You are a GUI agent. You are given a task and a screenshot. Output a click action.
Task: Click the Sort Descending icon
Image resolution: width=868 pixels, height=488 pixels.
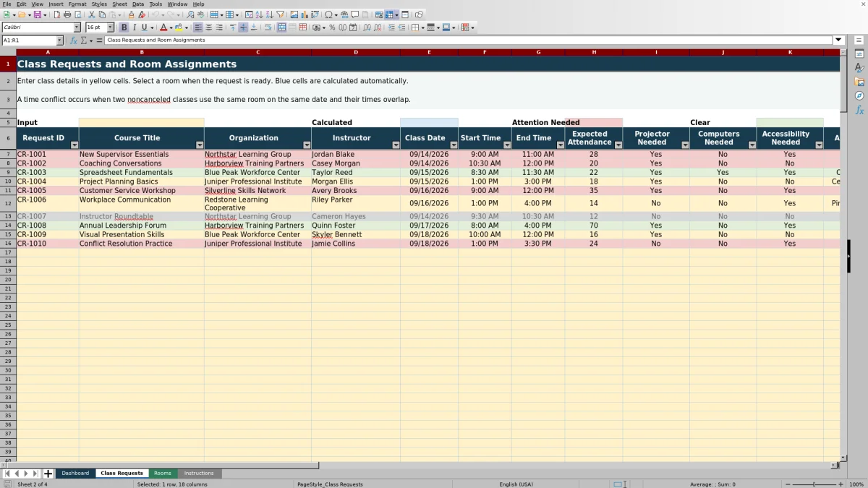point(269,14)
